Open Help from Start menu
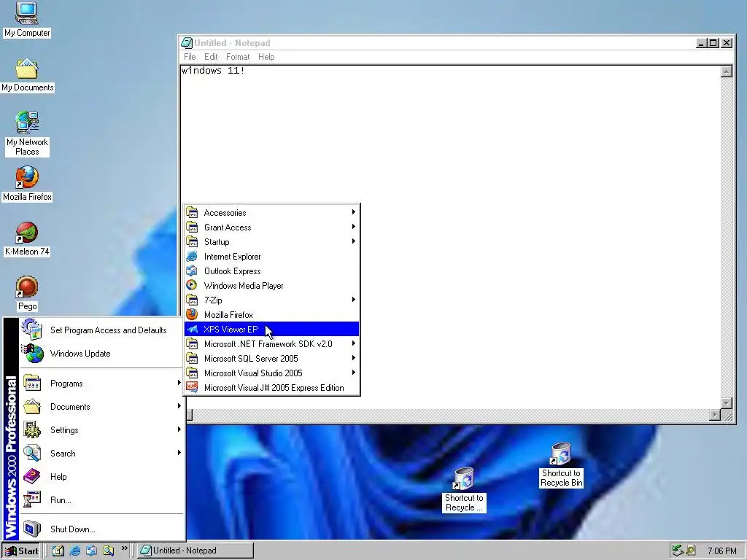 point(101,477)
